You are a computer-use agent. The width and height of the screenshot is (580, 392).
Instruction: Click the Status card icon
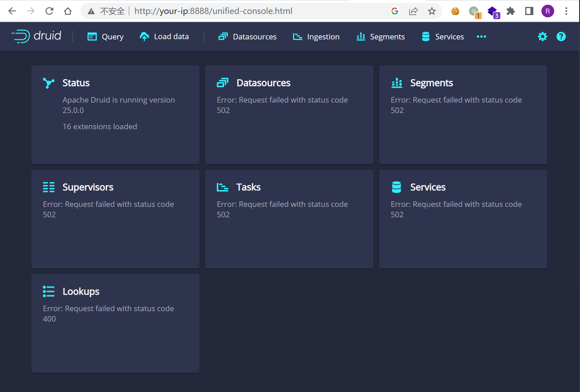[48, 83]
